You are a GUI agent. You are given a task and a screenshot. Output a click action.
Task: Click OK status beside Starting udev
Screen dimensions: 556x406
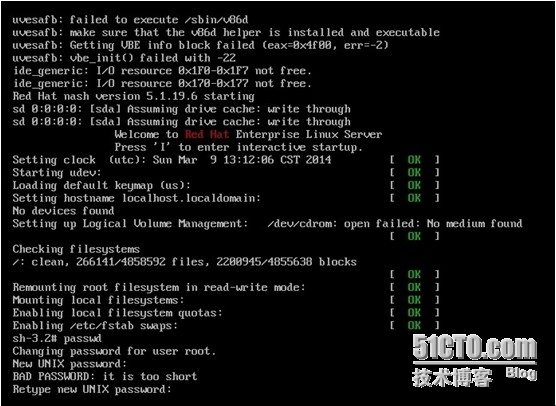point(414,173)
